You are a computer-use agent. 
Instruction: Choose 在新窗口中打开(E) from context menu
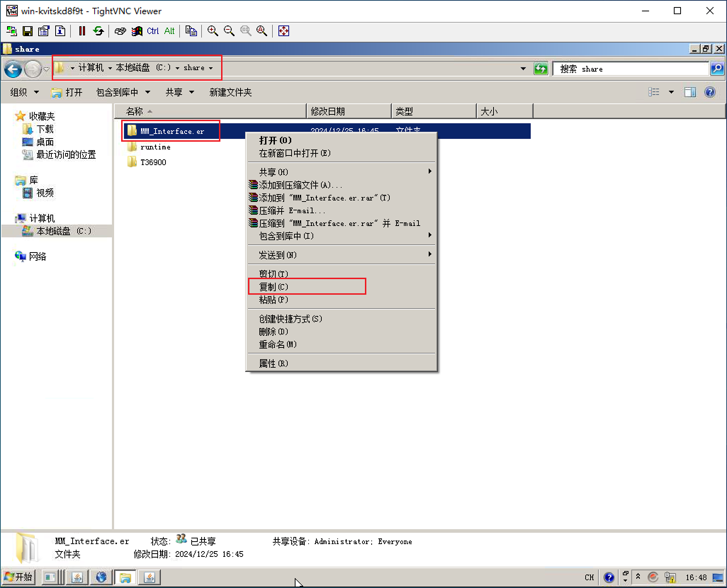coord(341,153)
